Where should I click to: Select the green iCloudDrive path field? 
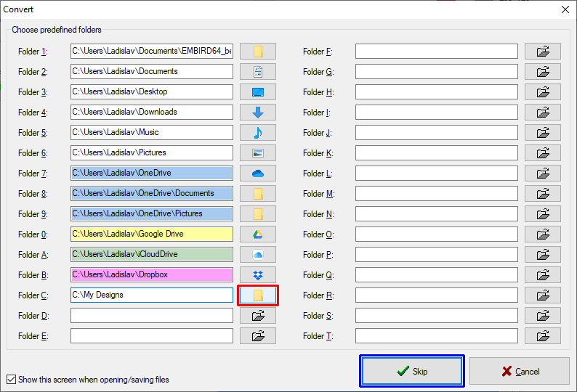pos(152,255)
